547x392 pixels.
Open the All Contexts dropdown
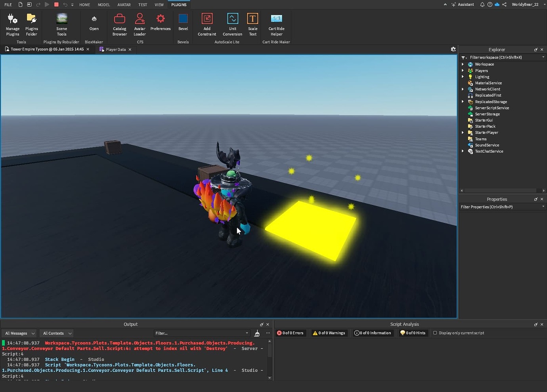pos(56,333)
